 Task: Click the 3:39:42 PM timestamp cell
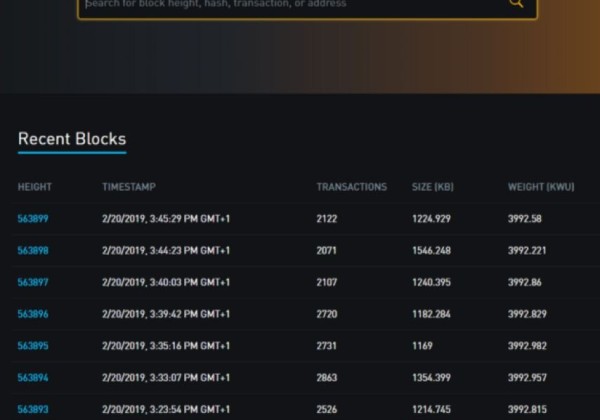pyautogui.click(x=166, y=314)
